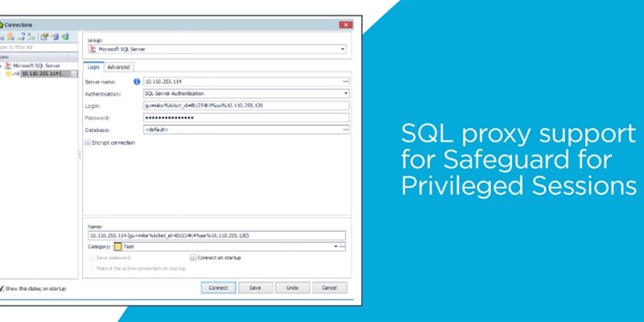The image size is (644, 322).
Task: Click the blue info icon beside Server name
Action: pos(137,82)
